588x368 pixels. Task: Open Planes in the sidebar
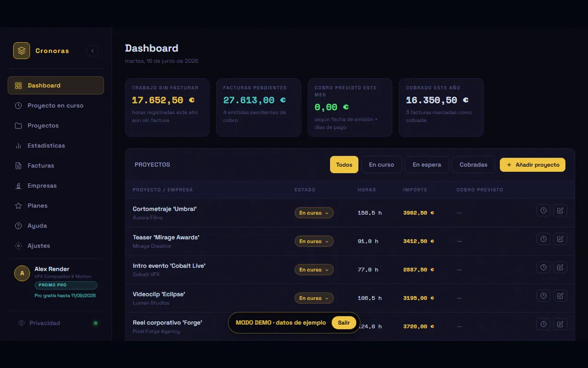coord(56,206)
